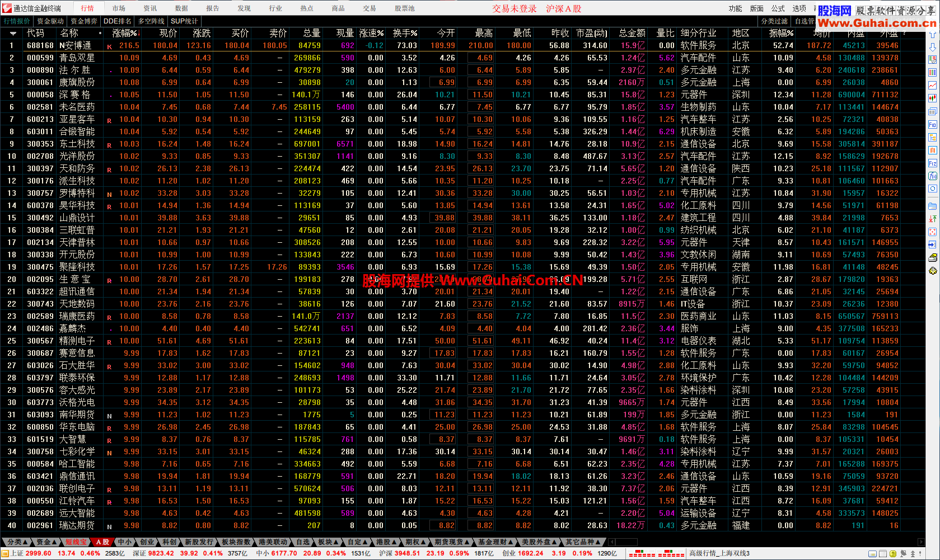Expand the 期权▲ bottom tab menu

coord(415,542)
